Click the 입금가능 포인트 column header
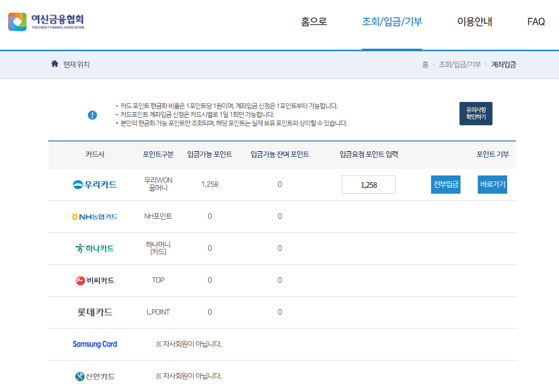 coord(210,154)
